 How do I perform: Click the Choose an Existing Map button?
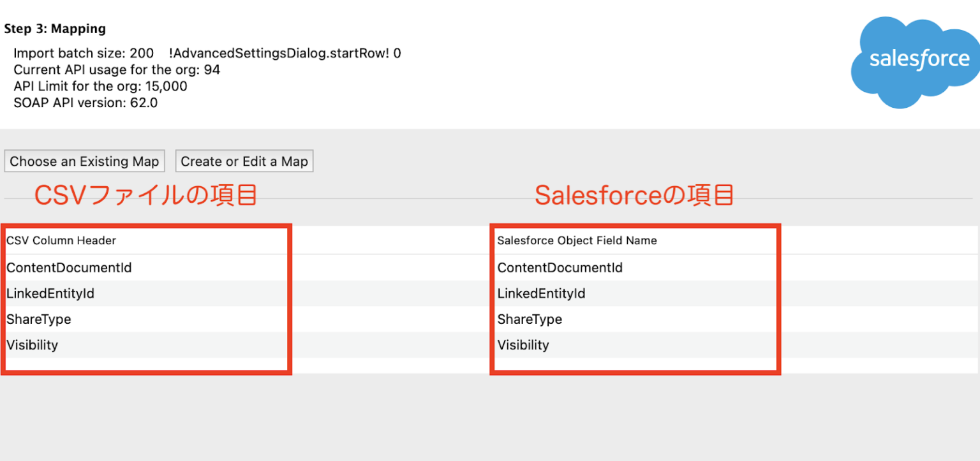pyautogui.click(x=84, y=161)
